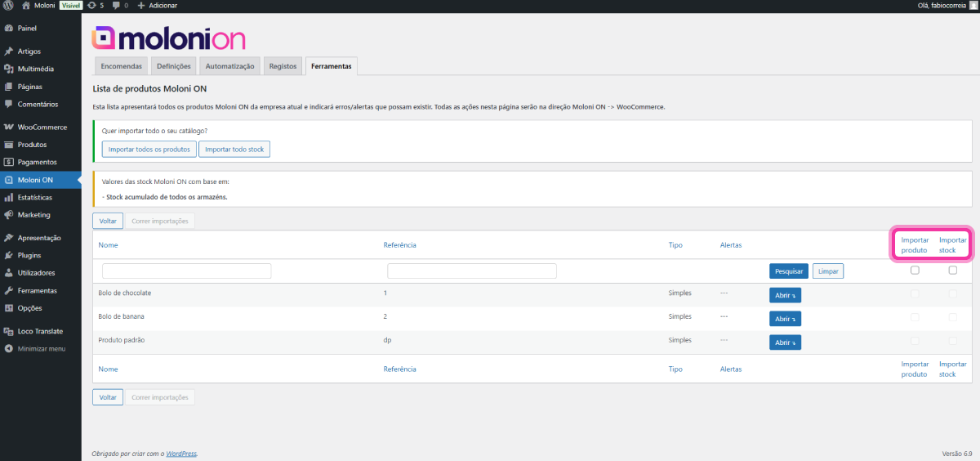Open the WooCommerce sidebar menu
Screen dimensions: 980x461
42,128
